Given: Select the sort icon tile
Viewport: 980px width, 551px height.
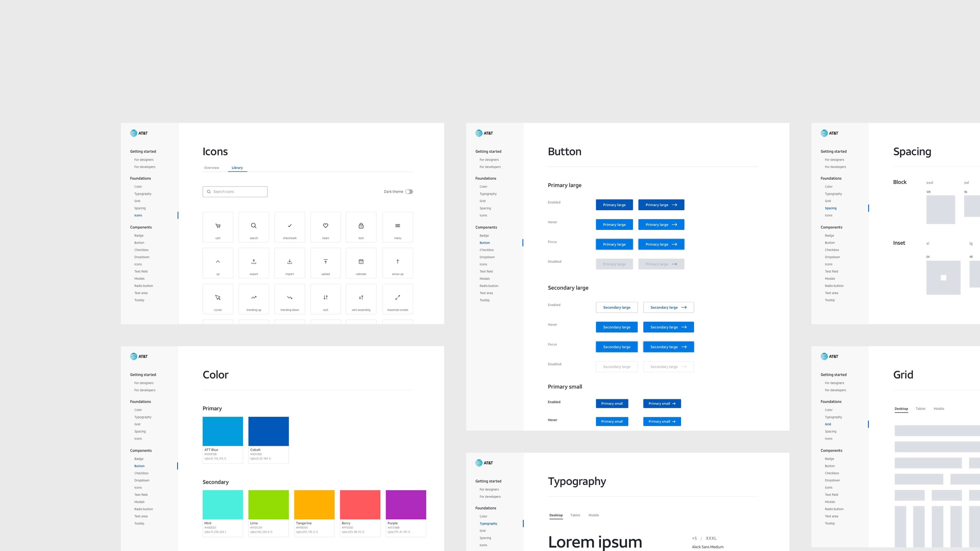Looking at the screenshot, I should pos(326,299).
